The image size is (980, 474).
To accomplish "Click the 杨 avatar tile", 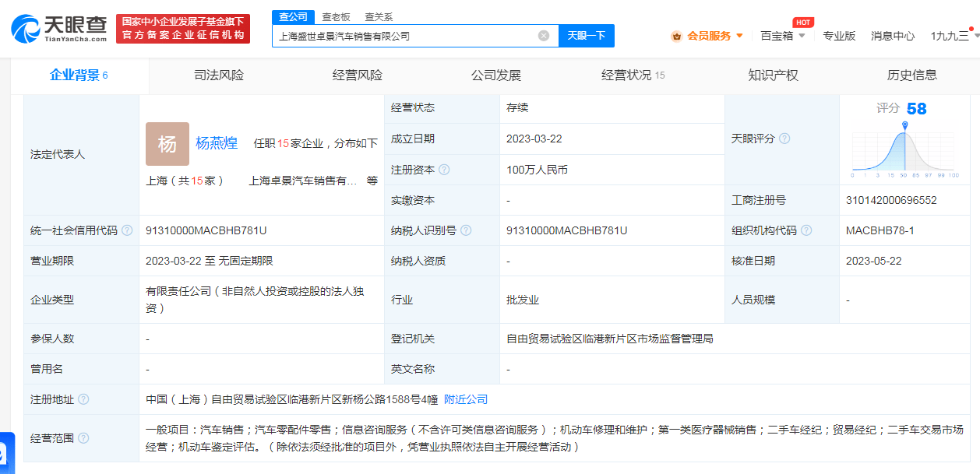I will pyautogui.click(x=167, y=144).
